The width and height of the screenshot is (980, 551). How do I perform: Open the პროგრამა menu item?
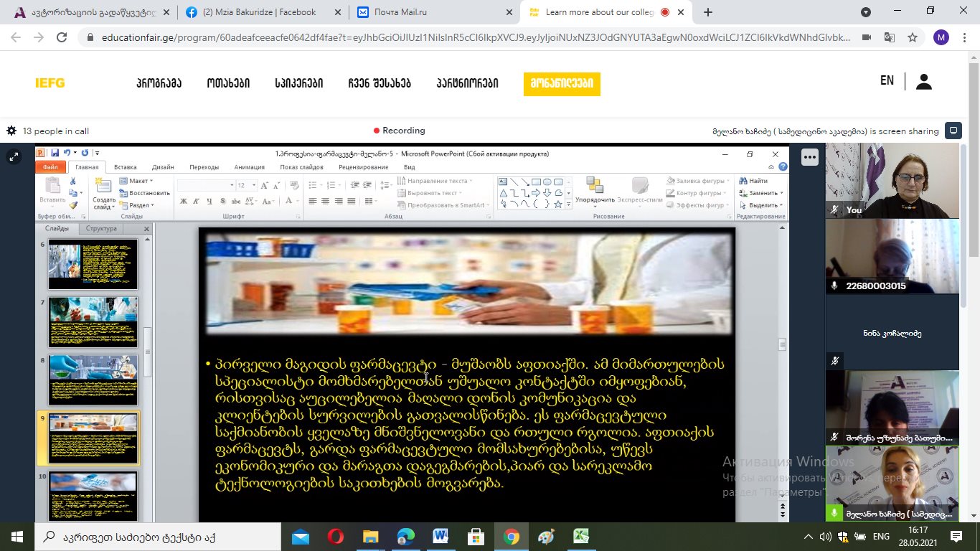[159, 83]
